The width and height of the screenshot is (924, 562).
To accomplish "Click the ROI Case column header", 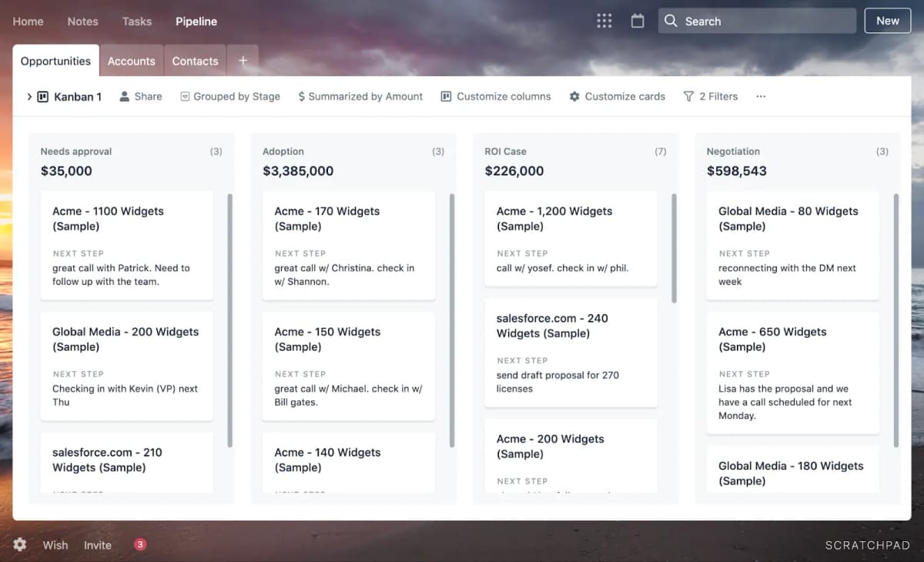I will click(x=505, y=152).
